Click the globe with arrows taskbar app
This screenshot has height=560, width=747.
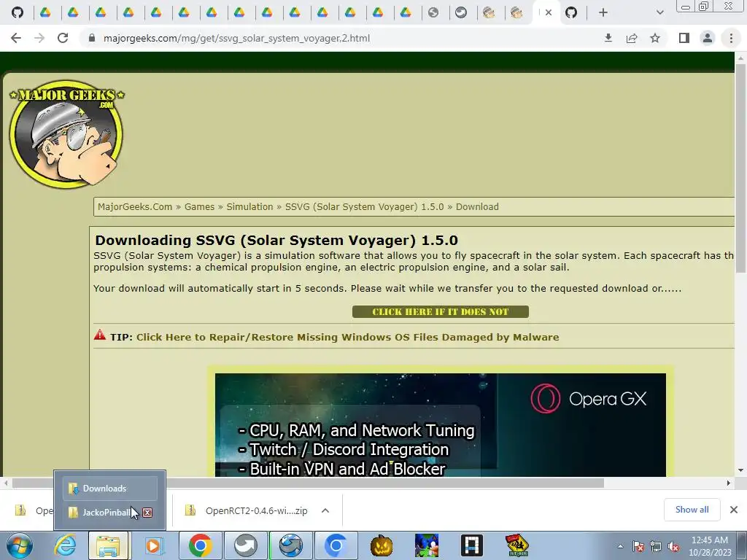pos(290,545)
